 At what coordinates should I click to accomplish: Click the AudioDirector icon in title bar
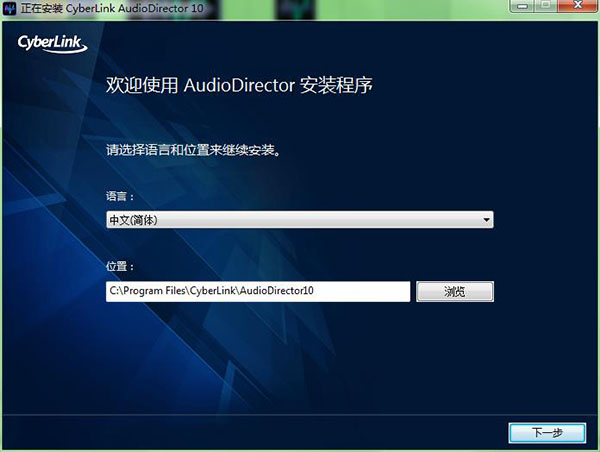point(9,8)
